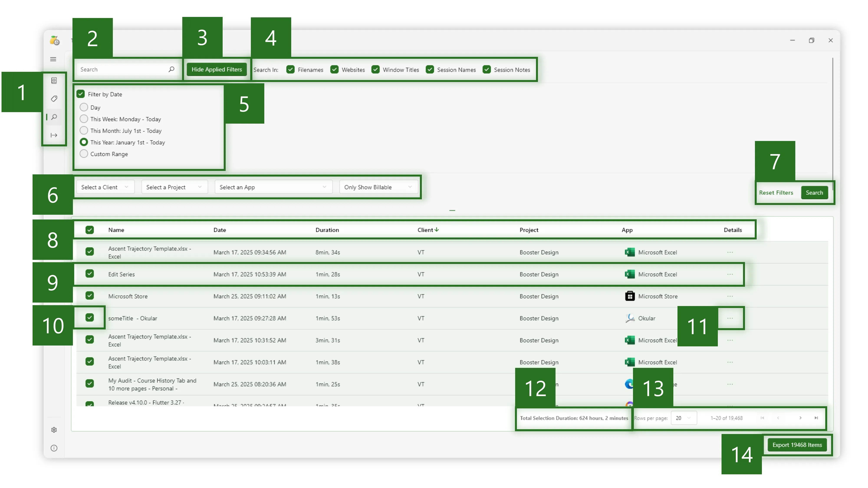The width and height of the screenshot is (868, 488).
Task: Open the Select a Client dropdown
Action: [105, 187]
